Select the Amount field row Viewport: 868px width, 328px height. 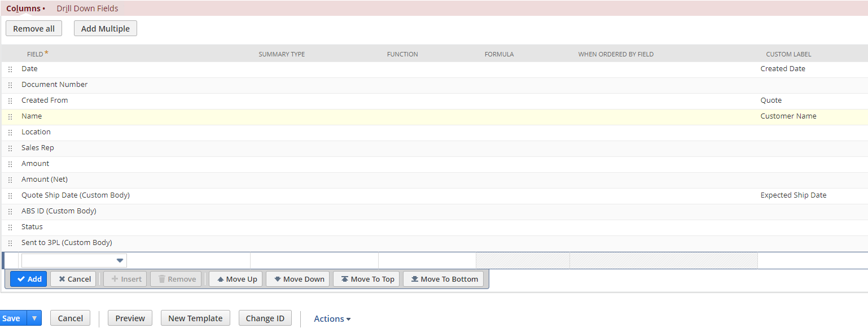pyautogui.click(x=435, y=164)
